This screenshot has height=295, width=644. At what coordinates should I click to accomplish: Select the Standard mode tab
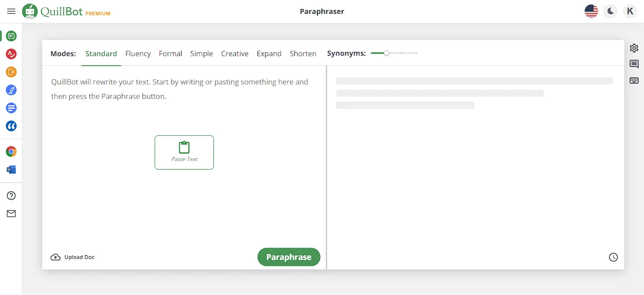[x=101, y=54]
